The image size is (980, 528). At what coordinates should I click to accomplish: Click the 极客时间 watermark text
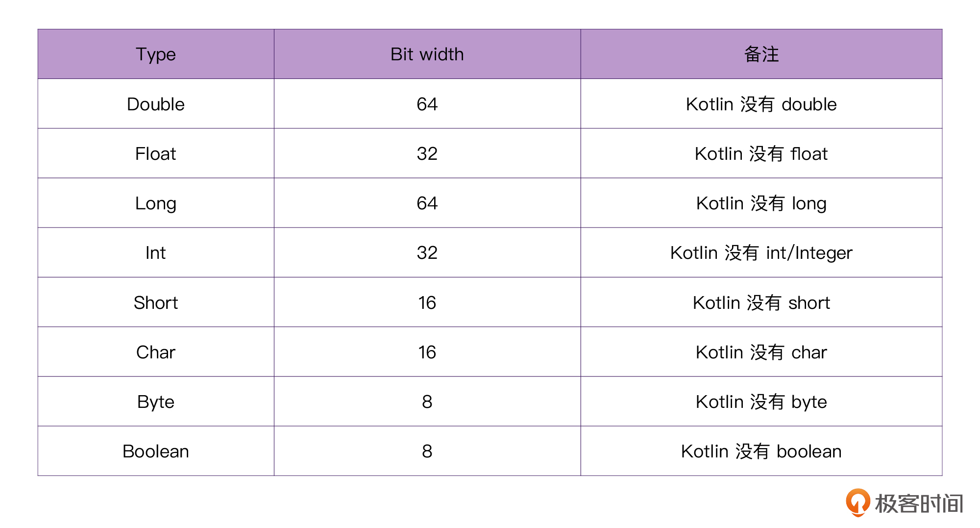tap(919, 504)
